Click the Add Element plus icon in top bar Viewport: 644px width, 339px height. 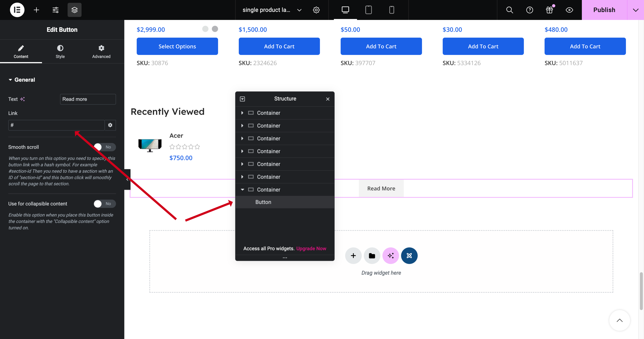[36, 10]
